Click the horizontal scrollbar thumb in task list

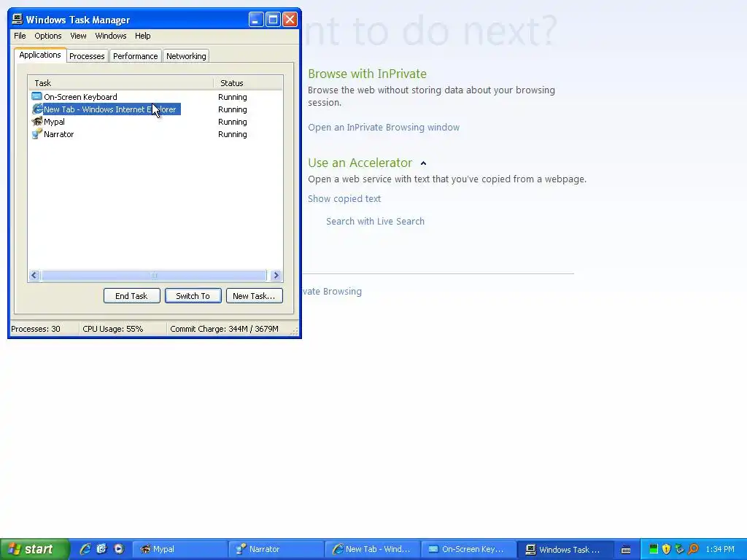point(154,275)
